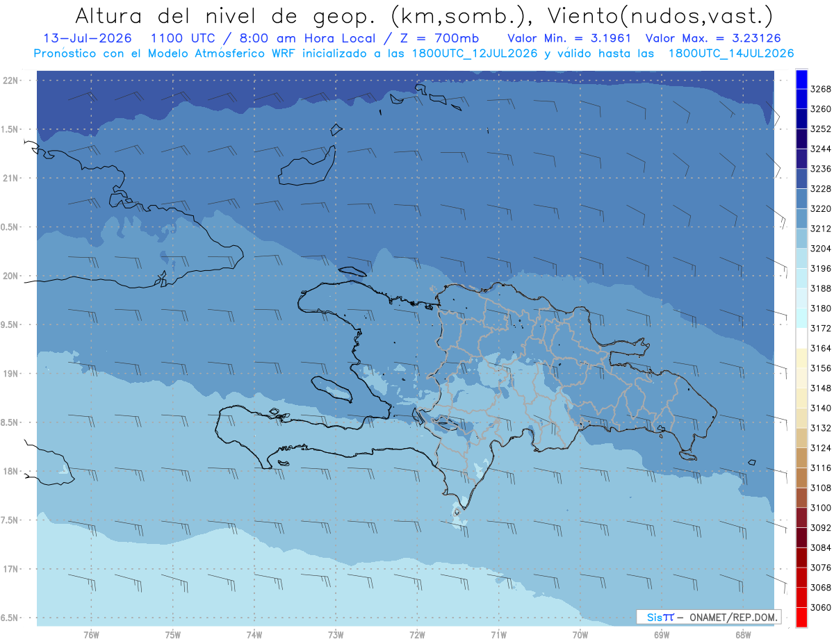Click the "1100 UTC / 8:00 am Hora Local" time text

pyautogui.click(x=265, y=39)
